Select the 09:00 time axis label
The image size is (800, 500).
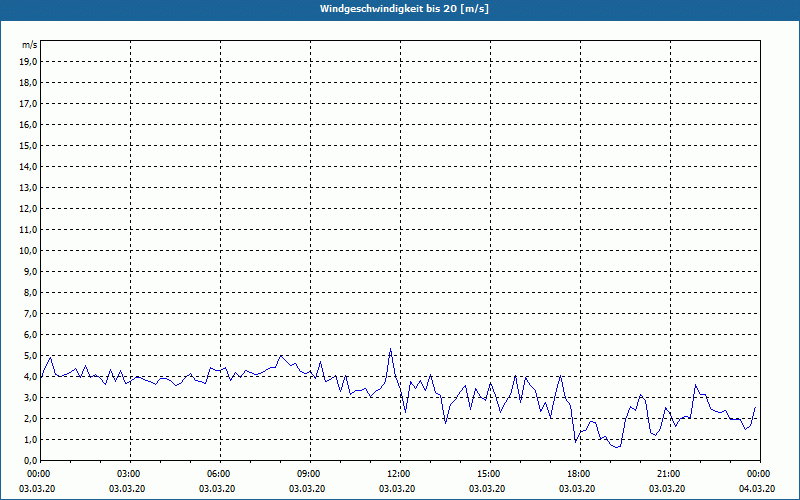click(x=309, y=473)
